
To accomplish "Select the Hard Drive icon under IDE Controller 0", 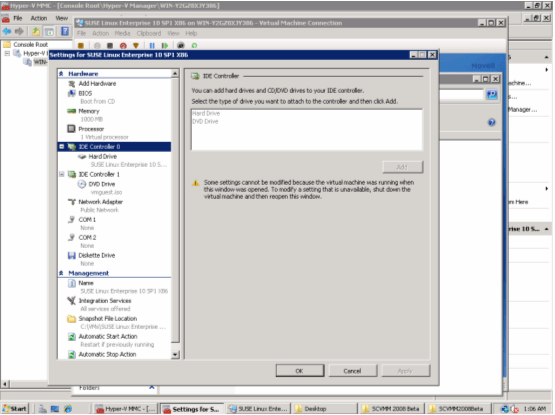I will click(82, 157).
